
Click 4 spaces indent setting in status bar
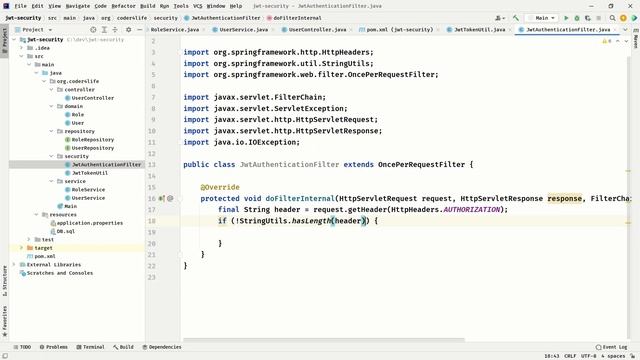[613, 356]
